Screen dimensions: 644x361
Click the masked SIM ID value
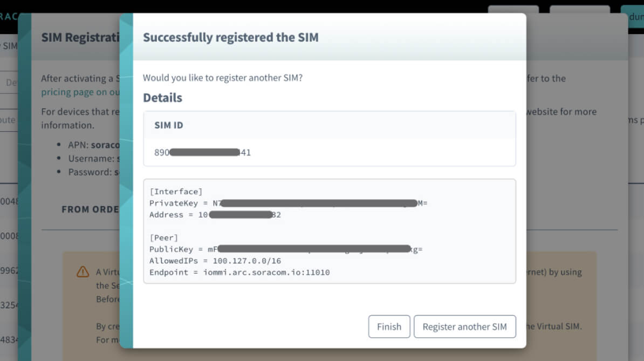tap(203, 153)
